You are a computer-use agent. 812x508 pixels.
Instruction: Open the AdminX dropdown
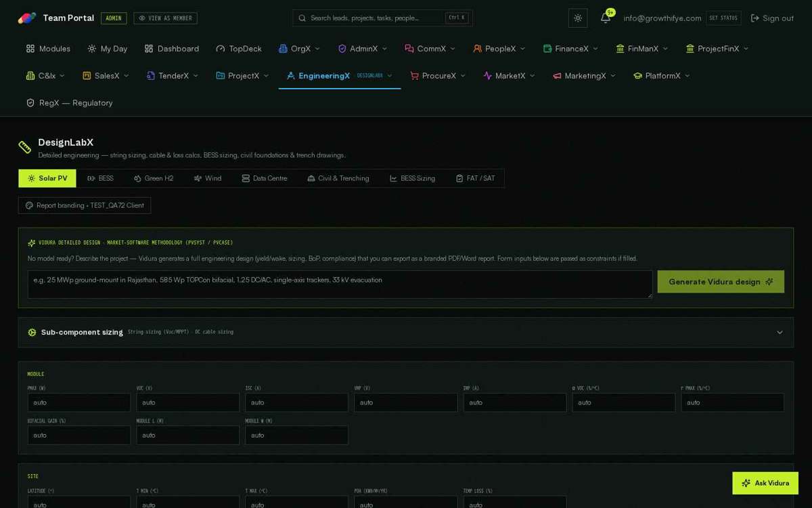coord(363,49)
